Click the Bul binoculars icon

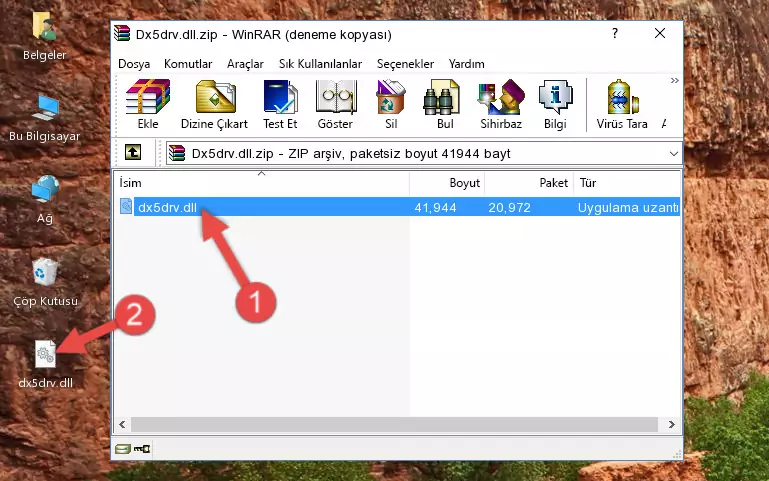(x=441, y=97)
